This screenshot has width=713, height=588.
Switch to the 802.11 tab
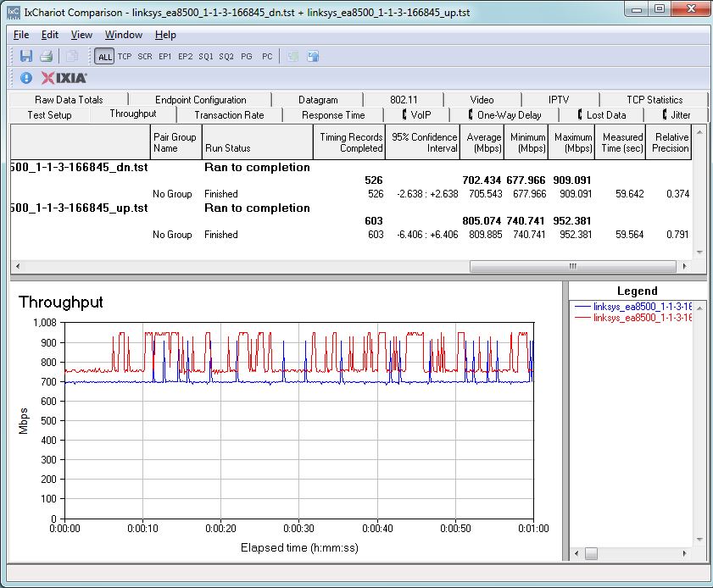pos(404,100)
